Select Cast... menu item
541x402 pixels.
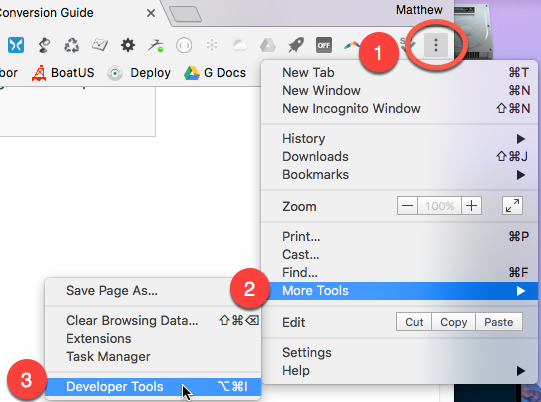400,255
